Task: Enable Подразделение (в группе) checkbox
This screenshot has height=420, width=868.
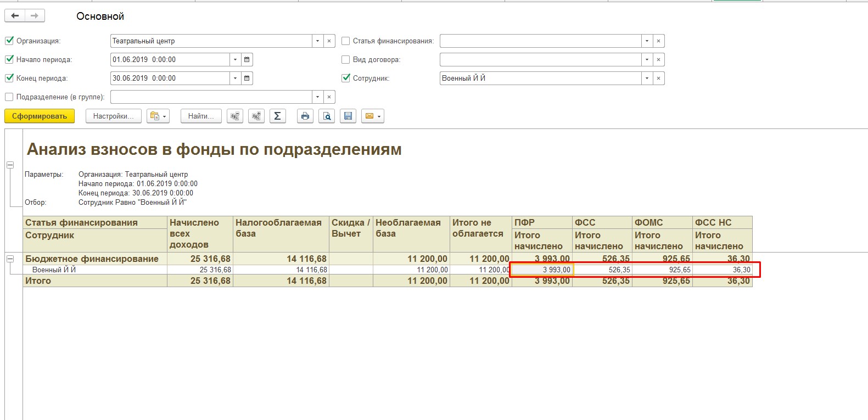Action: [9, 97]
